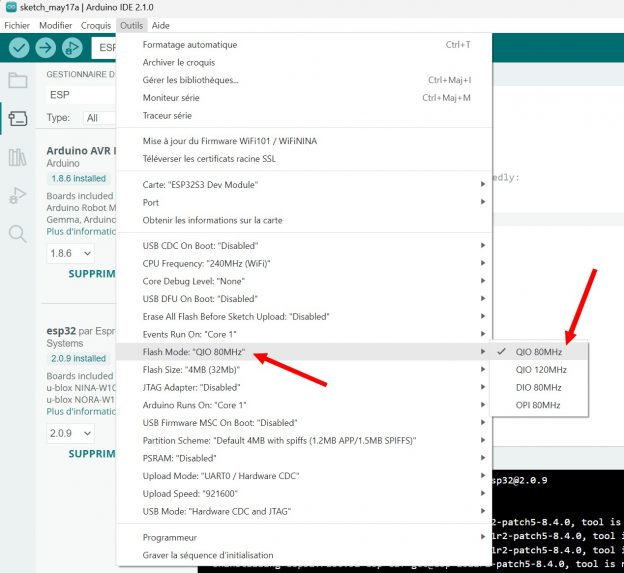Expand the CPU Frequency submenu

(x=207, y=263)
